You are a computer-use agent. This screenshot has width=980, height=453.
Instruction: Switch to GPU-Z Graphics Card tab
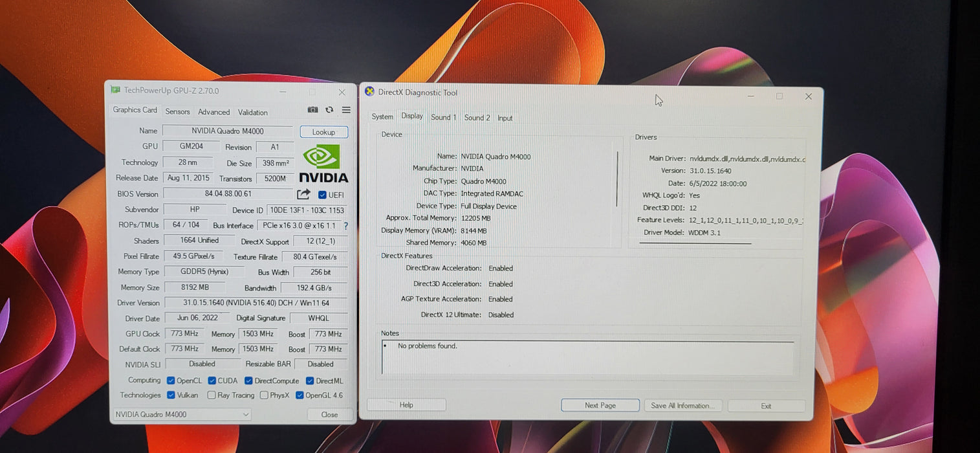[x=135, y=110]
